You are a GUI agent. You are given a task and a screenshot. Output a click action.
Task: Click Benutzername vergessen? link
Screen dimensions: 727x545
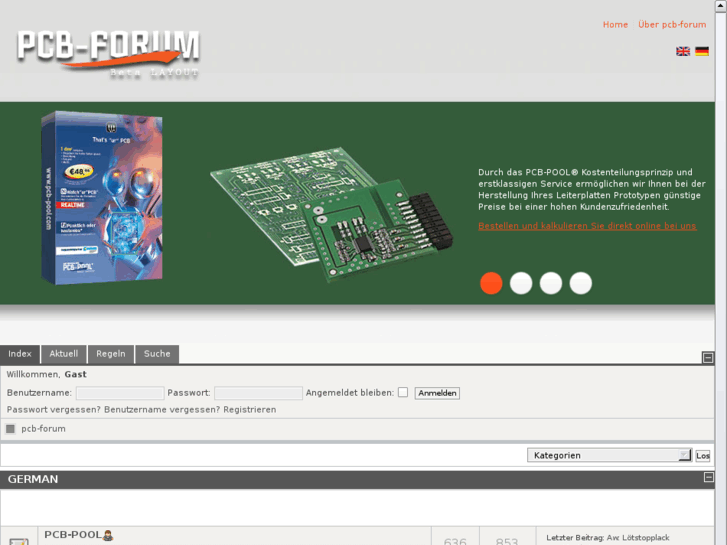pyautogui.click(x=162, y=410)
